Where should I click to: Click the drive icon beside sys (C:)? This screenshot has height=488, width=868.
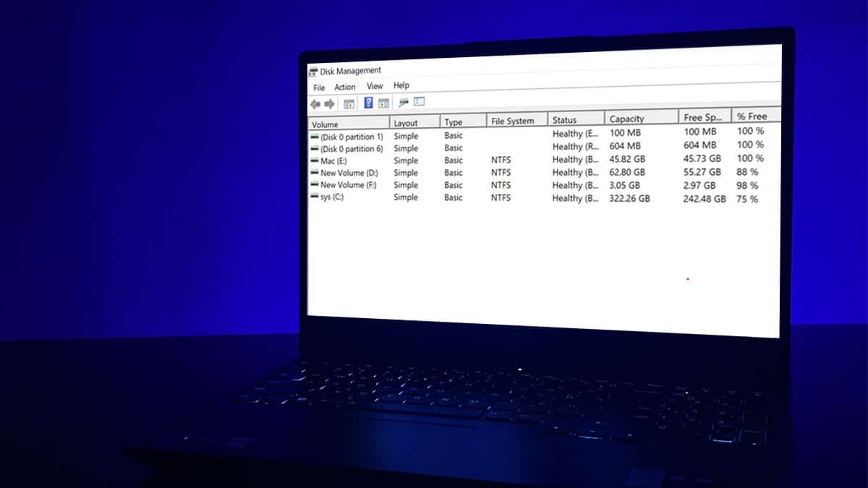pyautogui.click(x=315, y=197)
